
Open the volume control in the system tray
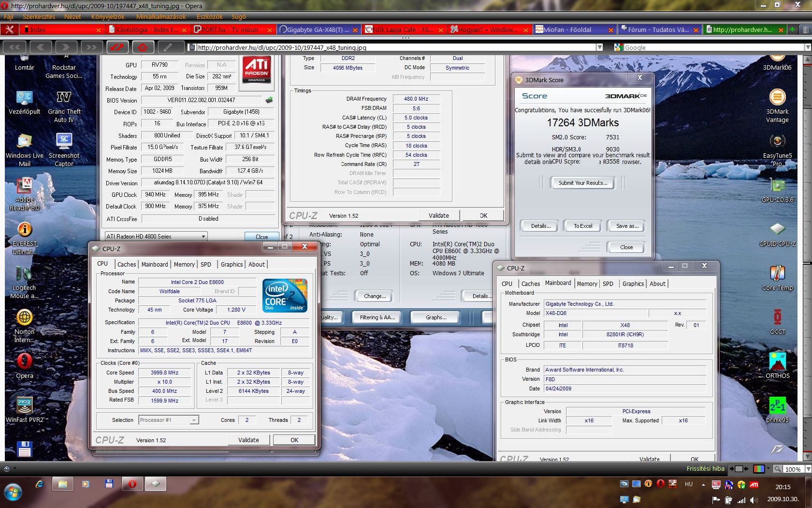click(754, 499)
